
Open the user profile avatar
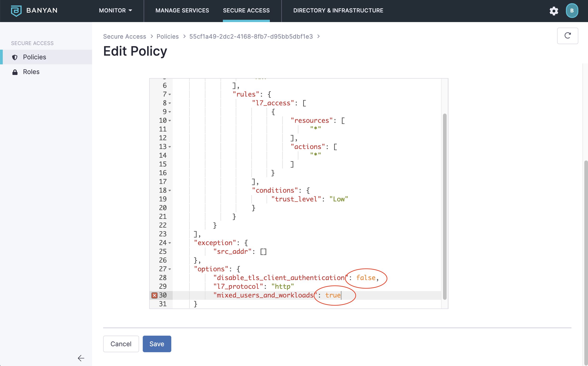(572, 11)
